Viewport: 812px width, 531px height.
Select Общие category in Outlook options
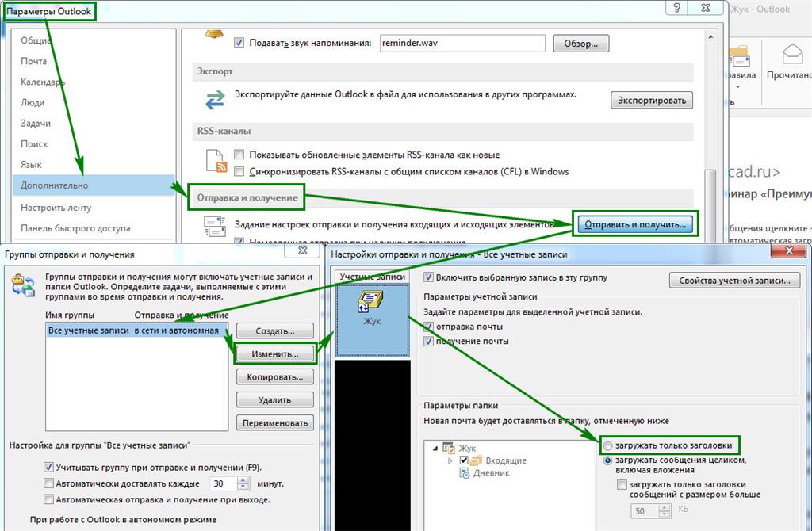point(36,40)
